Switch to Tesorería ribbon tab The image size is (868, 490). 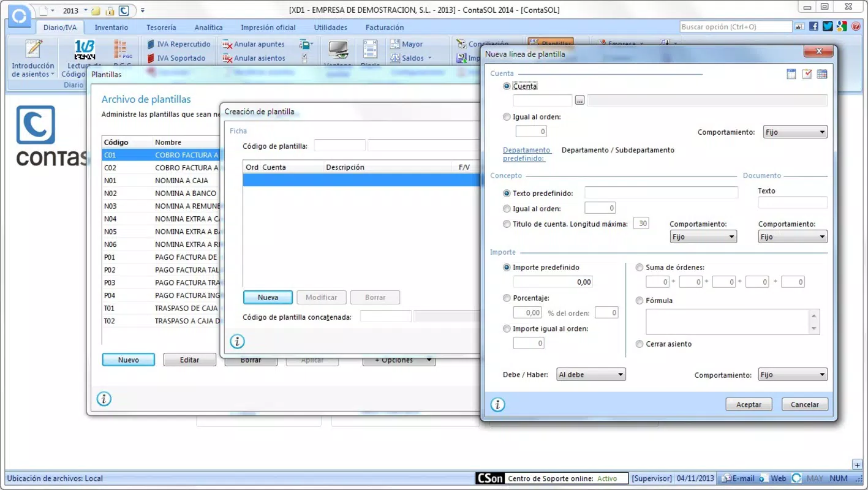pyautogui.click(x=161, y=28)
